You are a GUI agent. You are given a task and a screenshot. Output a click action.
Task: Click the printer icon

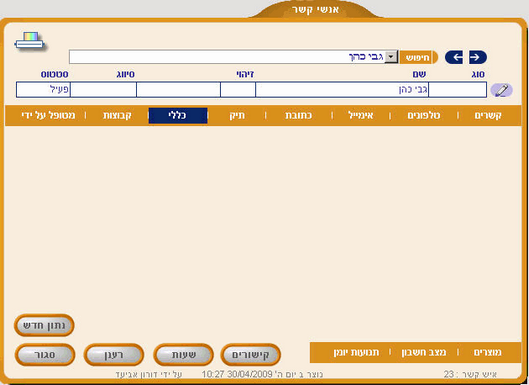30,42
